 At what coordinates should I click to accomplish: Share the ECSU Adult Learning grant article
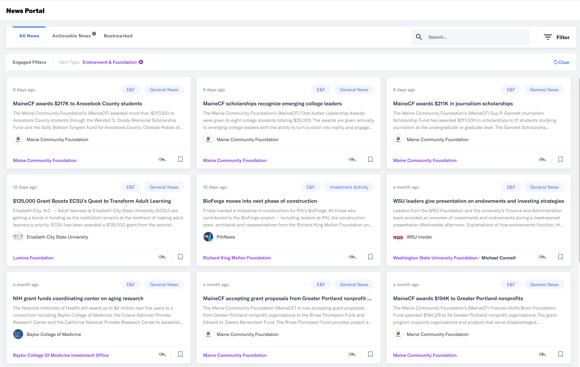[162, 257]
